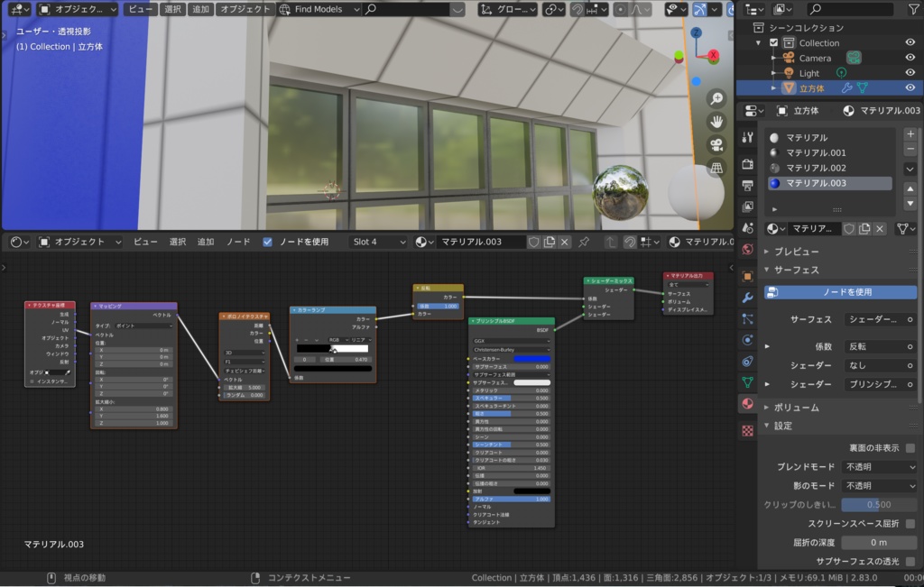
Task: Hide Collection with its eye icon
Action: tap(910, 42)
